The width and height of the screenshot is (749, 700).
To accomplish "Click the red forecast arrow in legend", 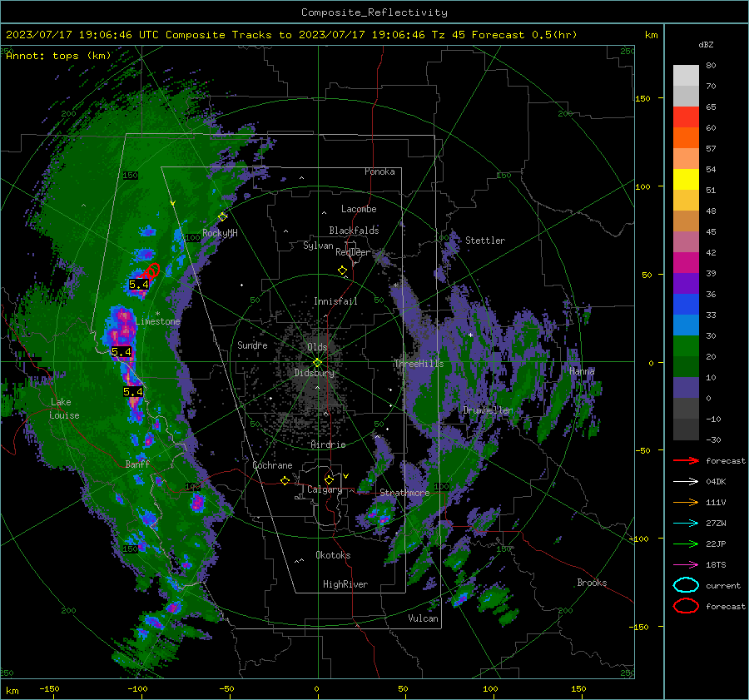I will click(x=686, y=460).
